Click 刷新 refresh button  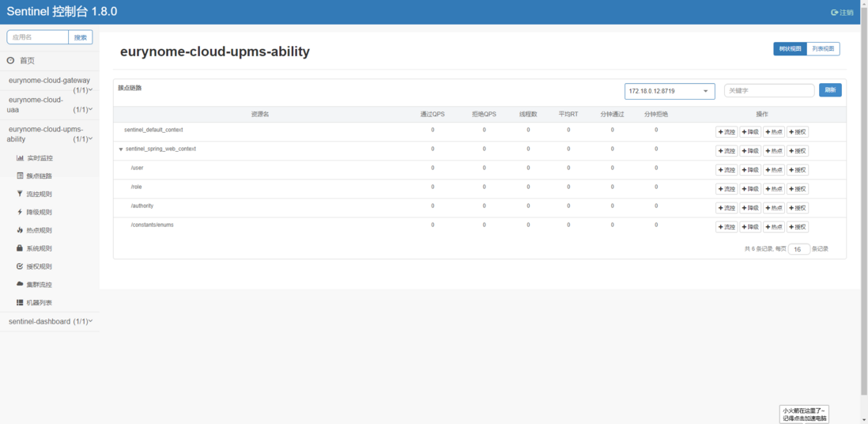pos(830,90)
